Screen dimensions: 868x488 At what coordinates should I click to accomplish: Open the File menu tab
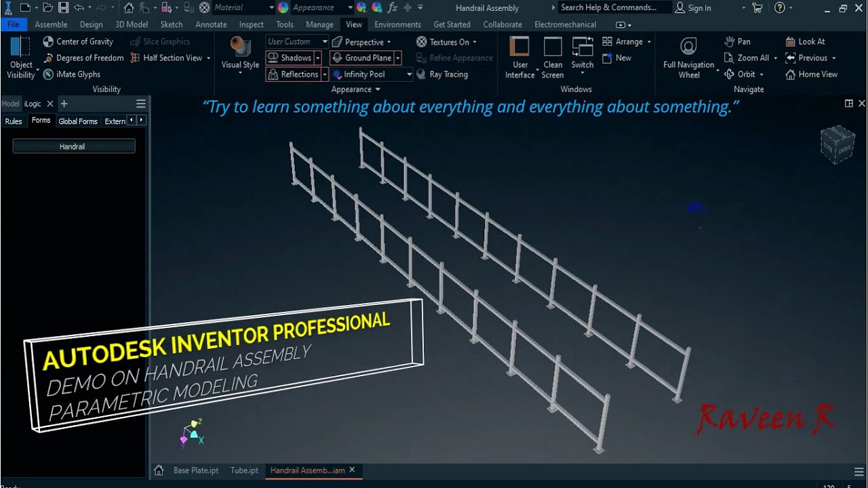(x=13, y=24)
